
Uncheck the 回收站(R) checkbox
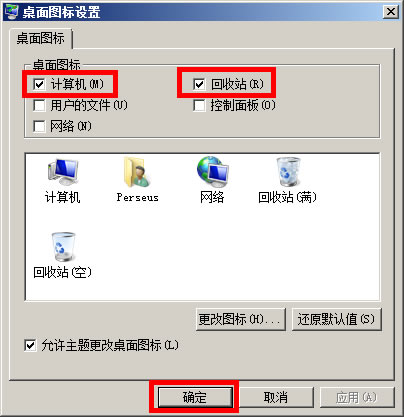199,84
